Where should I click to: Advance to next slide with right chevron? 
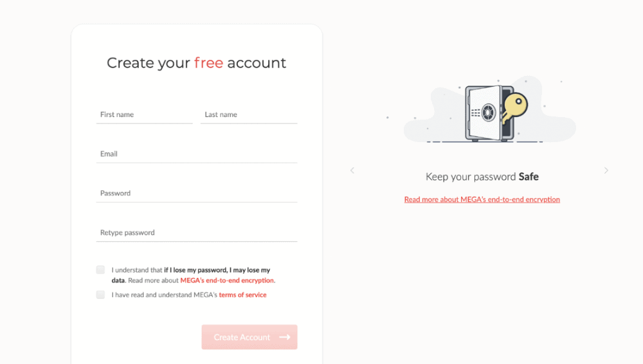(606, 170)
